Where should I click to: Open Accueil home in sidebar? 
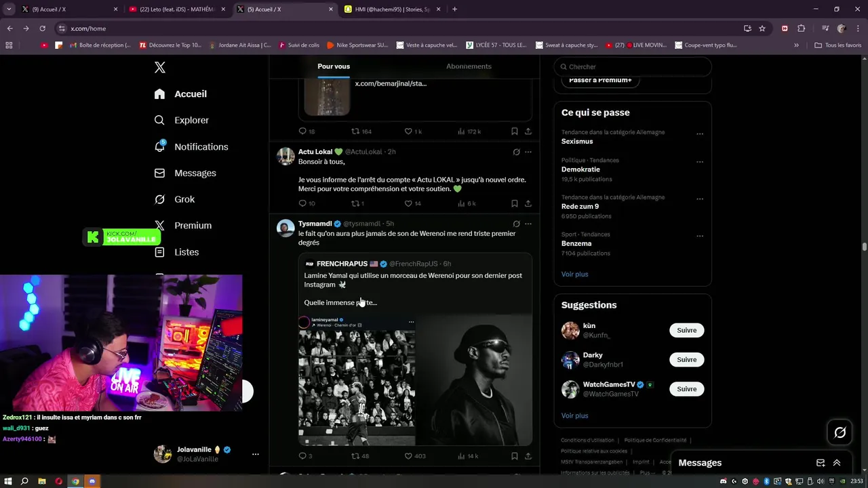tap(180, 94)
